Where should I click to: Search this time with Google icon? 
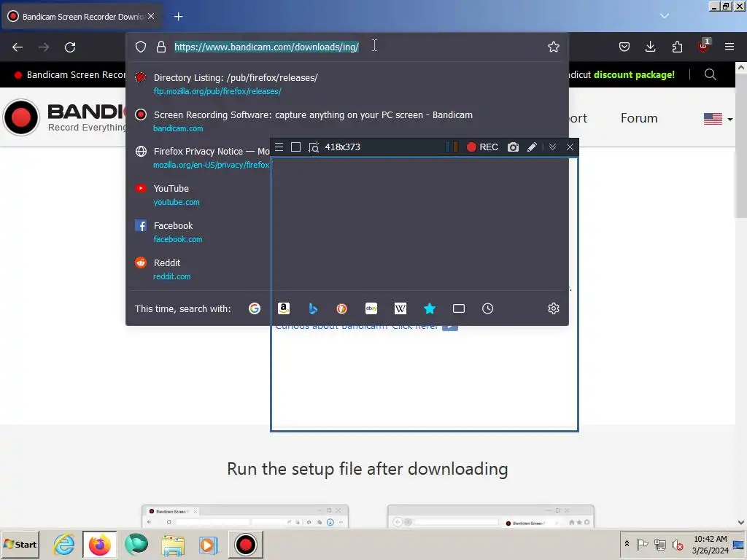[x=255, y=308]
